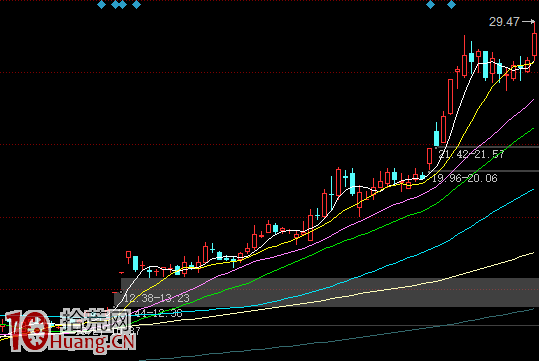Click the leftmost blue diamond info marker

coord(101,4)
